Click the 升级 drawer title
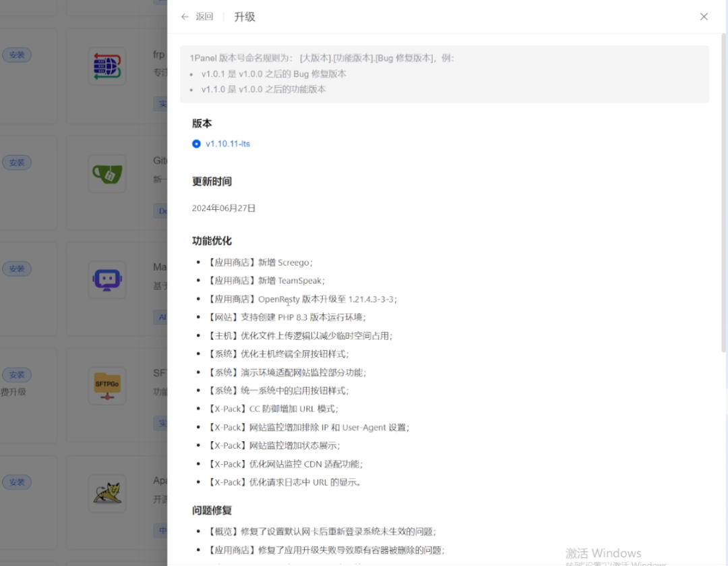 pos(245,17)
